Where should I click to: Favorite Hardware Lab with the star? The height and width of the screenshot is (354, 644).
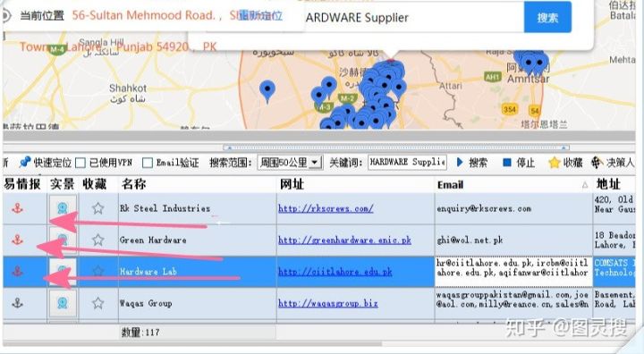97,272
